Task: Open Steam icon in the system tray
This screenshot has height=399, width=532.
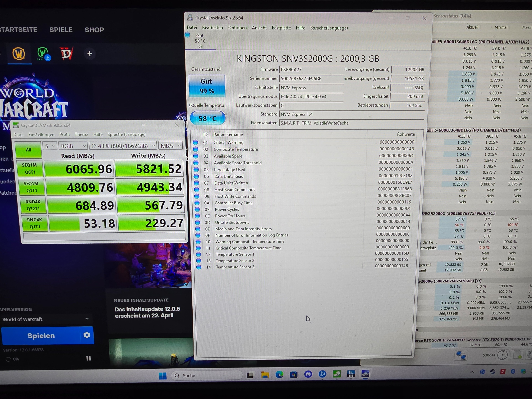Action: pyautogui.click(x=493, y=372)
